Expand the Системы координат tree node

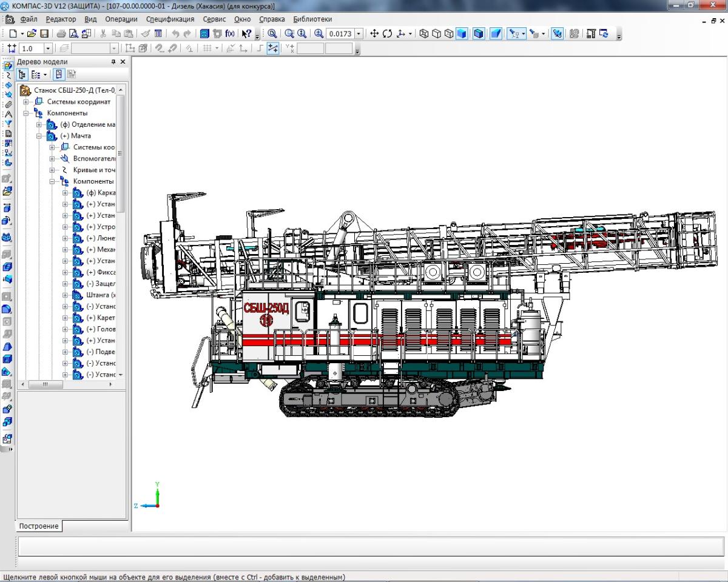pyautogui.click(x=27, y=102)
